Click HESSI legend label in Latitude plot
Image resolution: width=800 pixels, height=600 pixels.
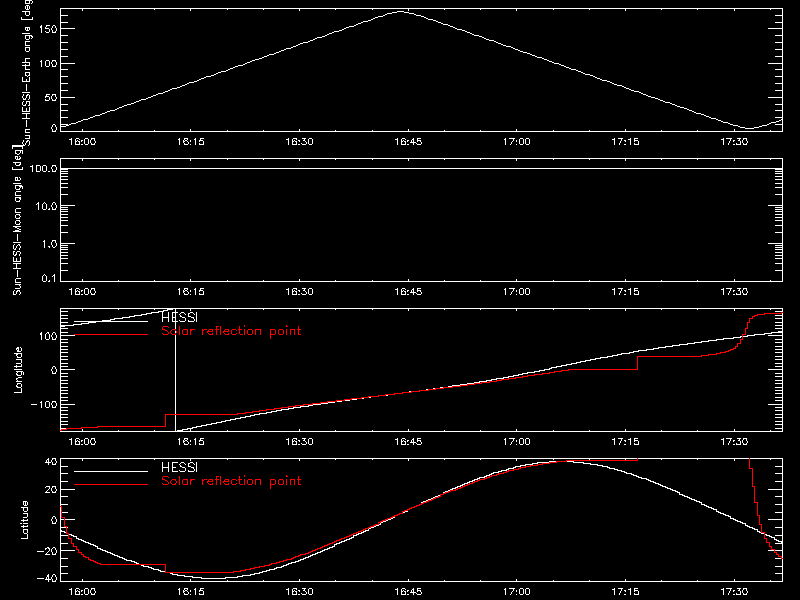click(180, 467)
